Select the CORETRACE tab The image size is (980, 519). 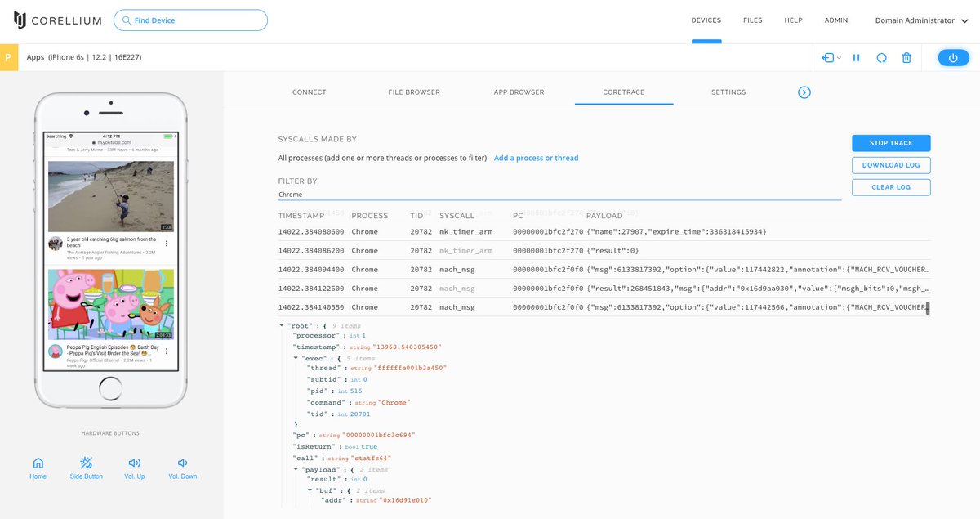point(624,92)
